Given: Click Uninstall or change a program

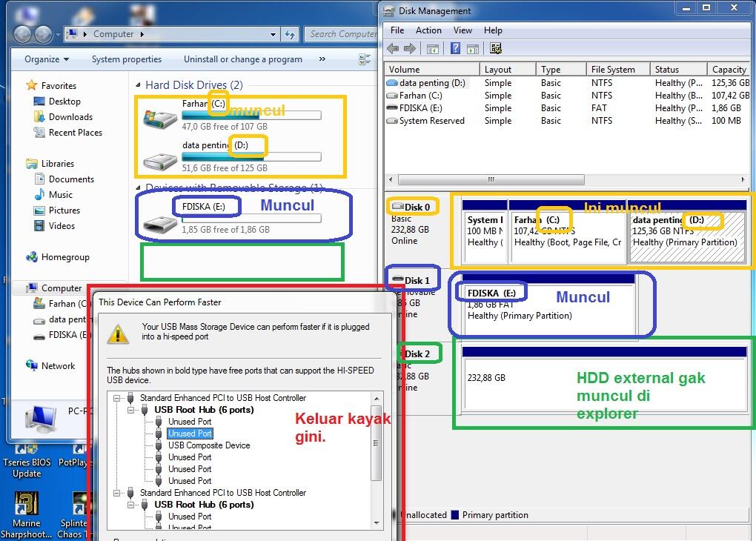Looking at the screenshot, I should pyautogui.click(x=243, y=59).
